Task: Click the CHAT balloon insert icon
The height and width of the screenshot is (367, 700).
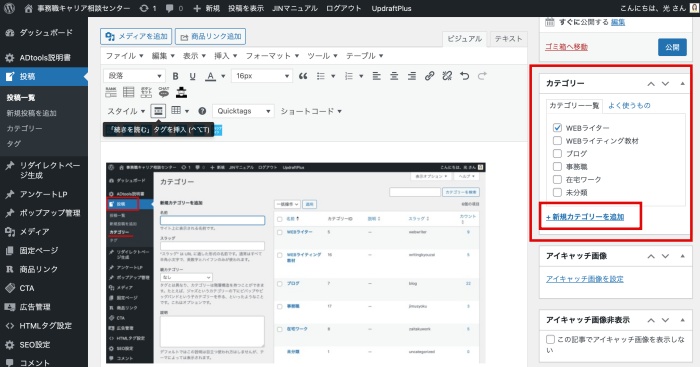Action: point(164,92)
